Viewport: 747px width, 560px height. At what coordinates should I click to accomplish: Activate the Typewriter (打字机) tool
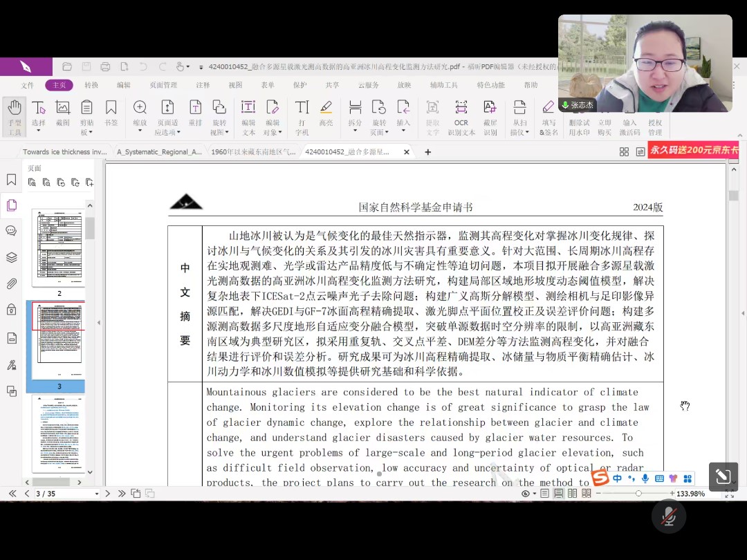pyautogui.click(x=302, y=116)
